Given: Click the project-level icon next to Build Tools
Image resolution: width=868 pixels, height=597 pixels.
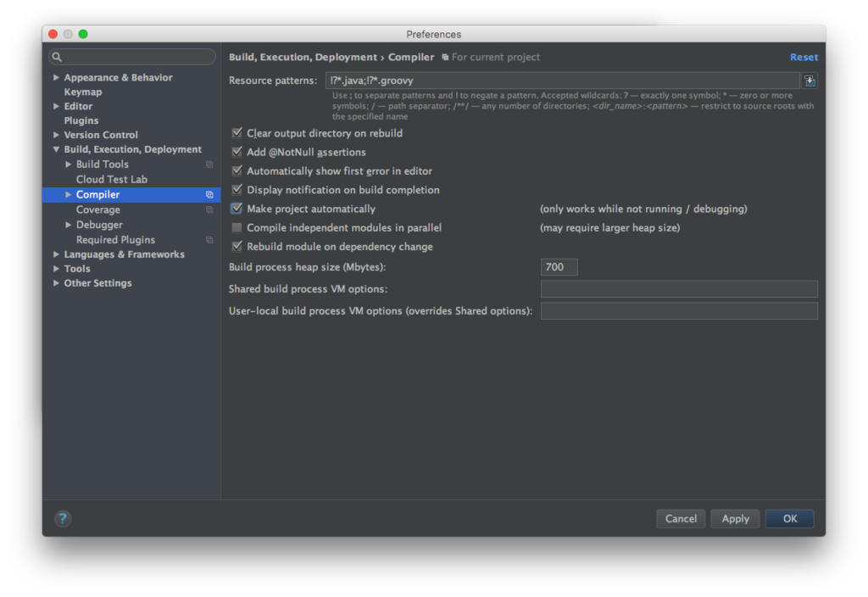Looking at the screenshot, I should pos(209,165).
